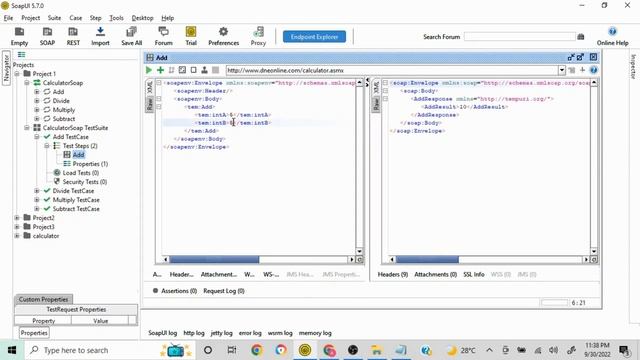Expand the Multiply operation node

pyautogui.click(x=37, y=110)
